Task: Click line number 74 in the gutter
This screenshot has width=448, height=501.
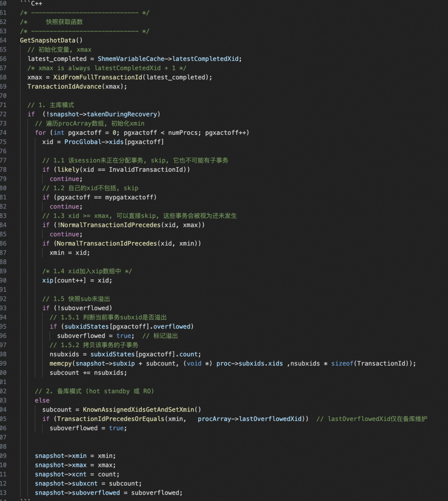Action: pos(3,133)
